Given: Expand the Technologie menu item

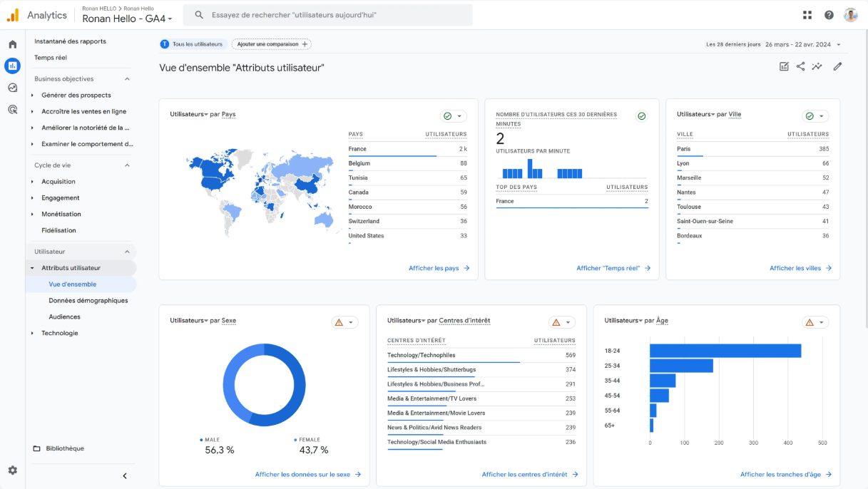Looking at the screenshot, I should click(32, 333).
